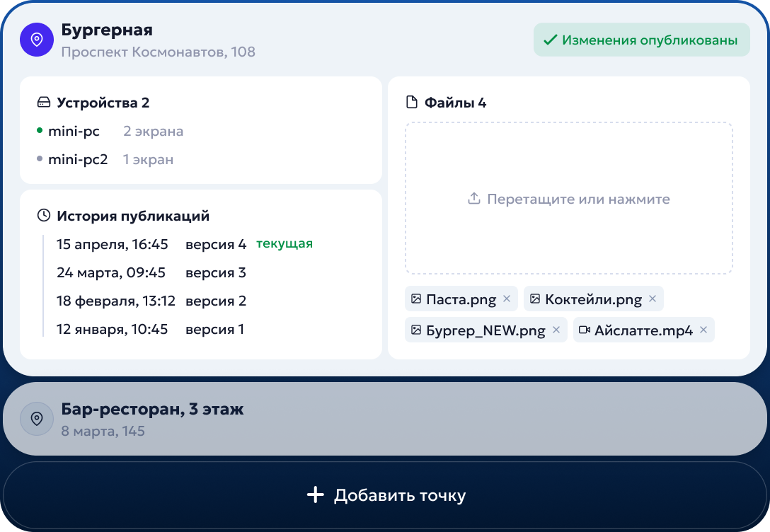Click the checkmark in Изменения опубликованы badge
The height and width of the screenshot is (532, 770).
click(550, 40)
